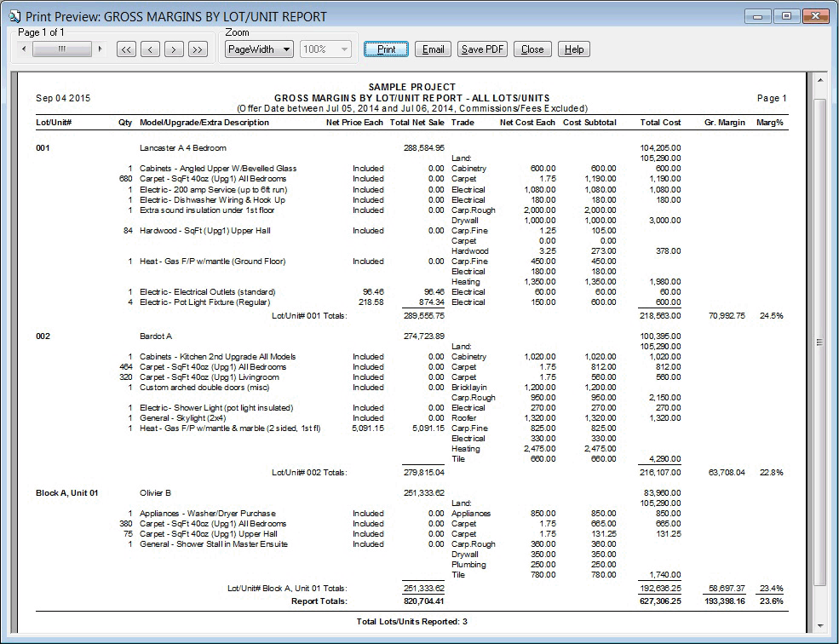839x644 pixels.
Task: Click the Save PDF button
Action: point(483,49)
